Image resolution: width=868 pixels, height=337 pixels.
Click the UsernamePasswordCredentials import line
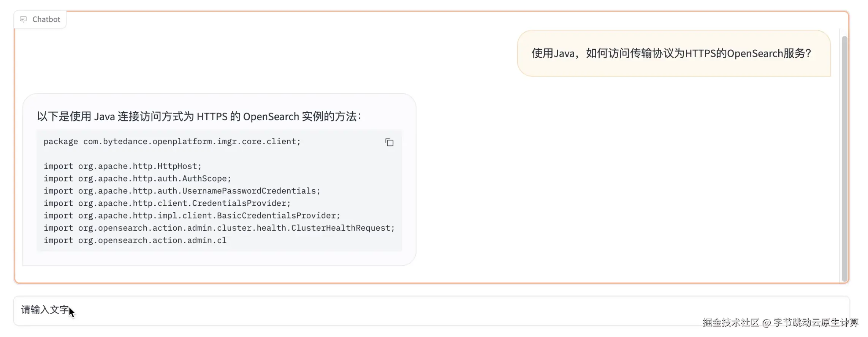coord(182,191)
